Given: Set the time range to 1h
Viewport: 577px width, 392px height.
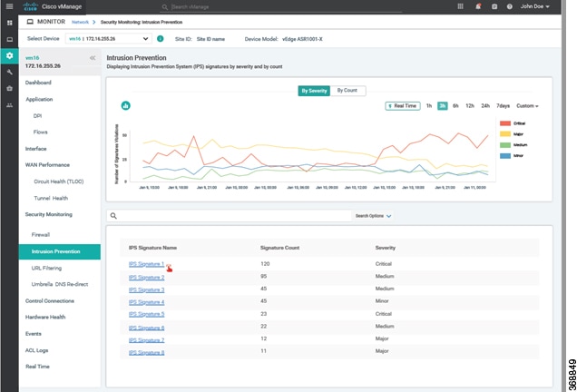Looking at the screenshot, I should (429, 105).
